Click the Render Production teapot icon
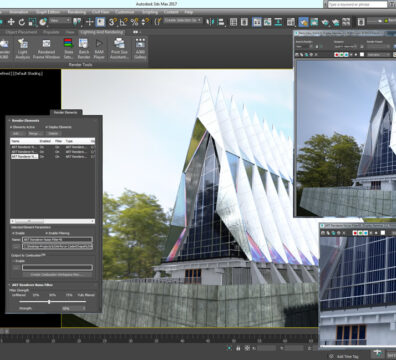Viewport: 396px width, 360px height. 325,22
